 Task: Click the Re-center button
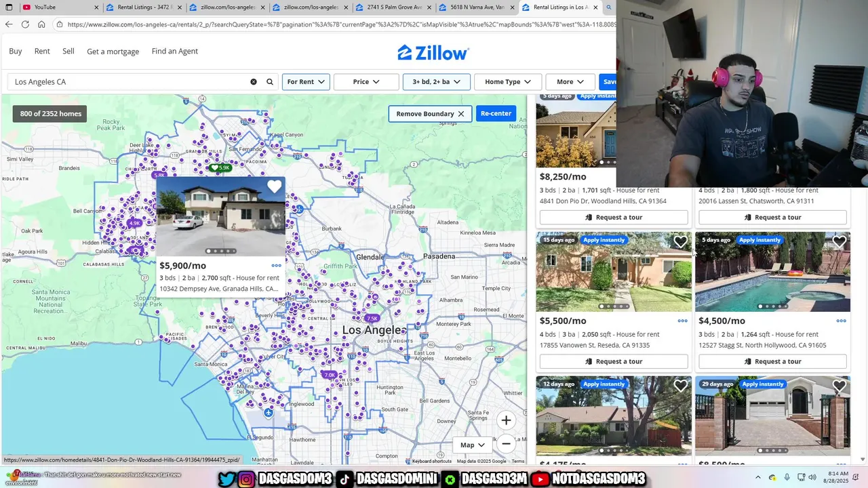click(x=496, y=114)
